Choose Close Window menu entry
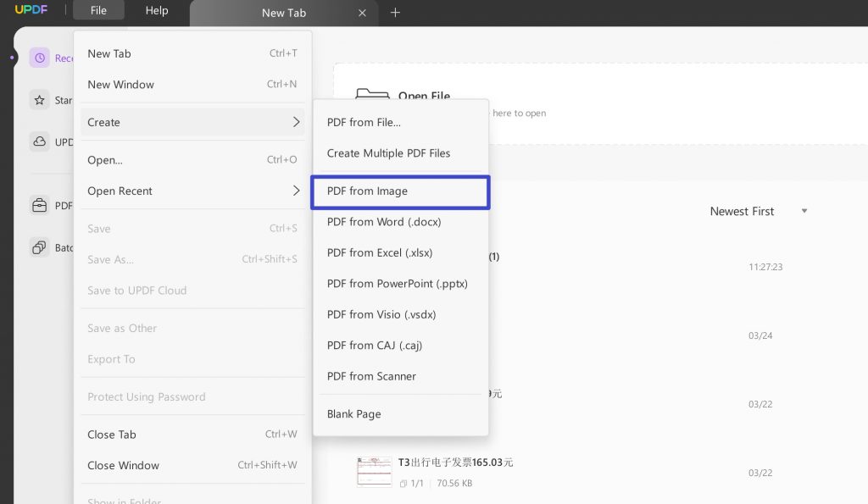Screen dimensions: 868x504 tap(192, 465)
